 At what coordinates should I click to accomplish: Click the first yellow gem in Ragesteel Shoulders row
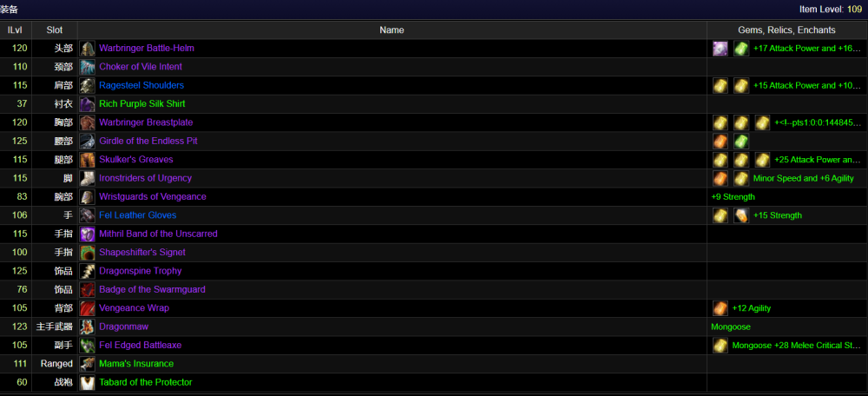tap(720, 86)
